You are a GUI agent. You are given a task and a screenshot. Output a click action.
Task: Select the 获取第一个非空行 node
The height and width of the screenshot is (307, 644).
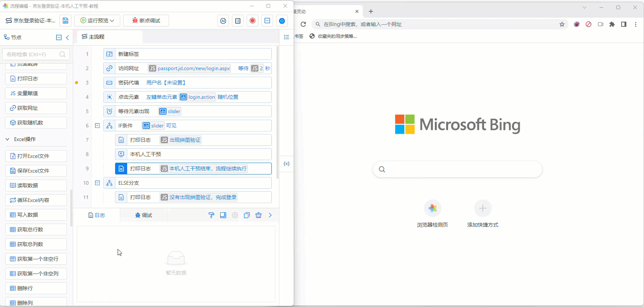pos(36,259)
